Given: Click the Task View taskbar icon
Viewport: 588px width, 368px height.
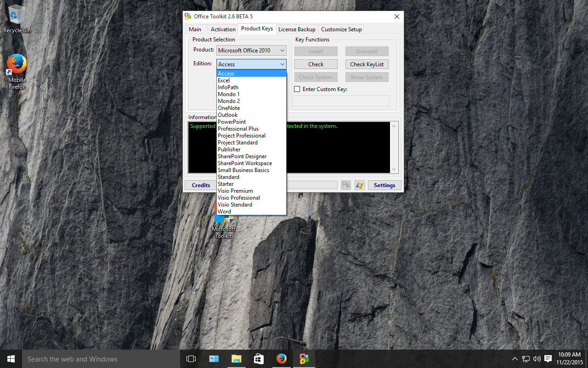Looking at the screenshot, I should 191,359.
